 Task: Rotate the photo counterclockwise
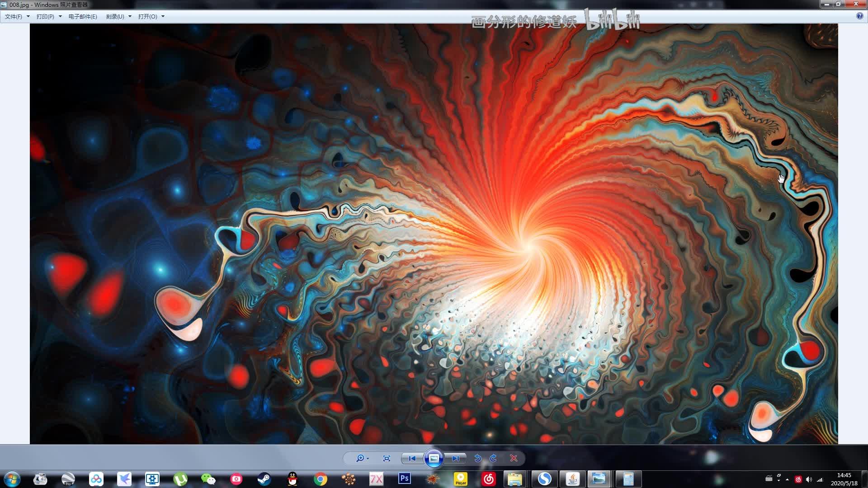click(478, 458)
